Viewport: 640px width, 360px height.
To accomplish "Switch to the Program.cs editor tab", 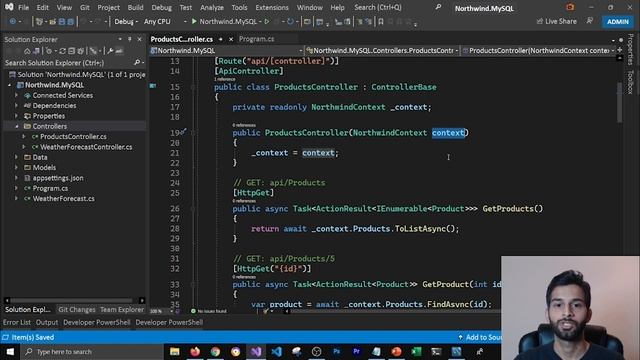I will point(256,39).
